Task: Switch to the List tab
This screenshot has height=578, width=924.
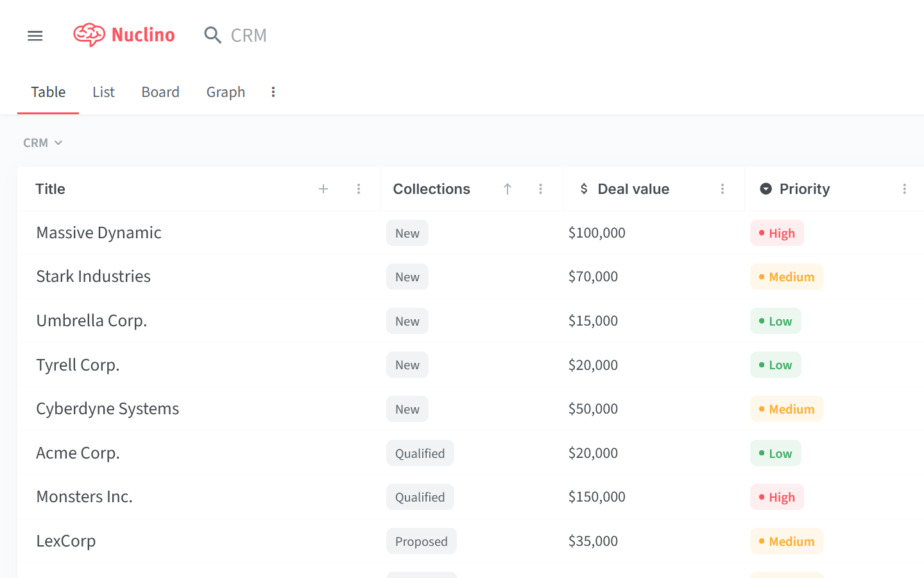Action: coord(103,92)
